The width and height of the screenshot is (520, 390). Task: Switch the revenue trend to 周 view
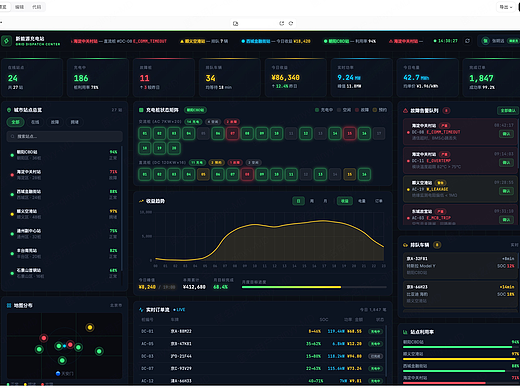point(312,201)
